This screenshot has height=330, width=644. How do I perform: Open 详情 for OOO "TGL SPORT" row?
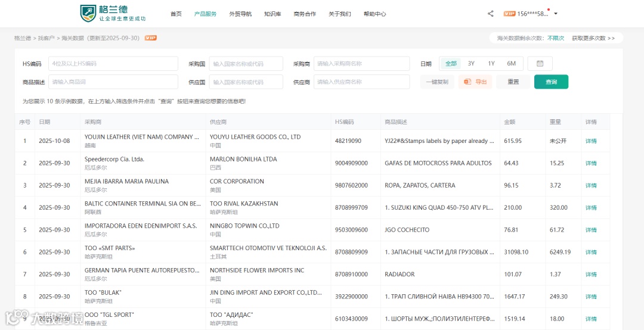coord(591,319)
